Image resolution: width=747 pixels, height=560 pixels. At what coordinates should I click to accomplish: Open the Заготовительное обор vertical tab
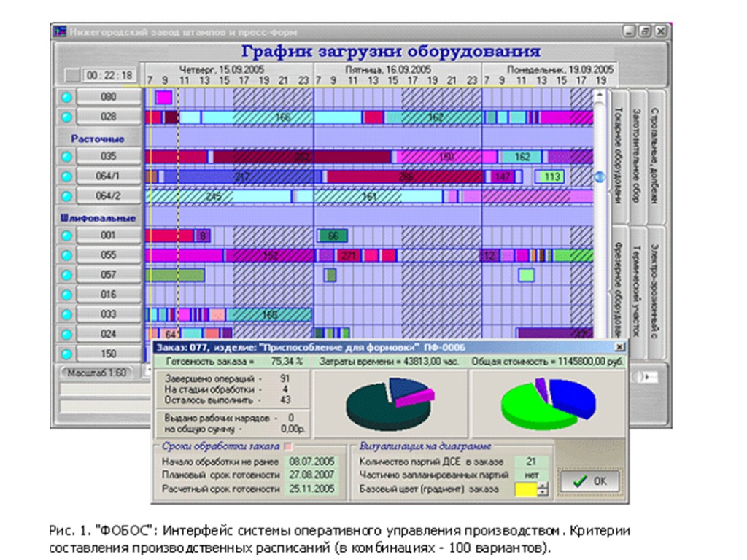(637, 156)
